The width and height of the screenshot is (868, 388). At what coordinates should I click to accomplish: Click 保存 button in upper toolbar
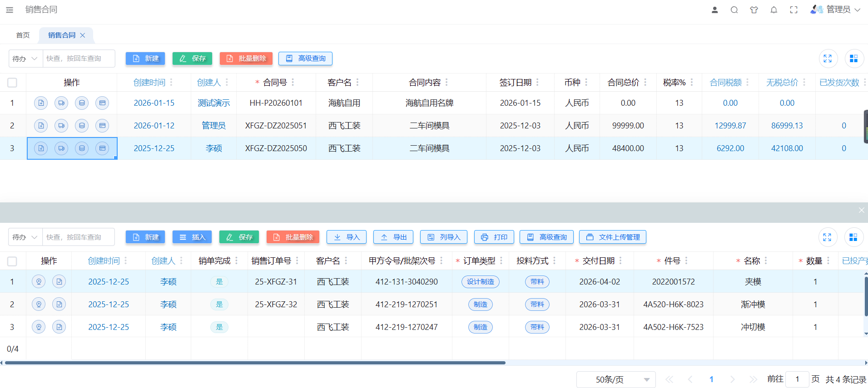pyautogui.click(x=193, y=59)
